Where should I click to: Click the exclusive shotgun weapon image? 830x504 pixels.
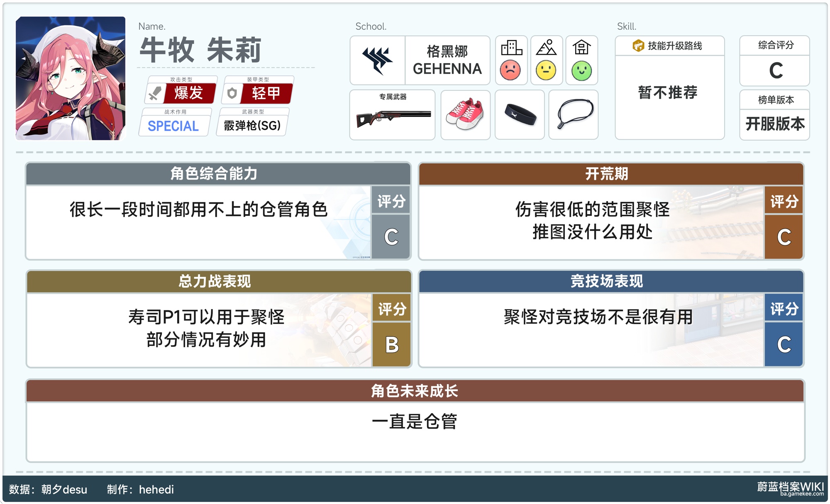[x=393, y=118]
